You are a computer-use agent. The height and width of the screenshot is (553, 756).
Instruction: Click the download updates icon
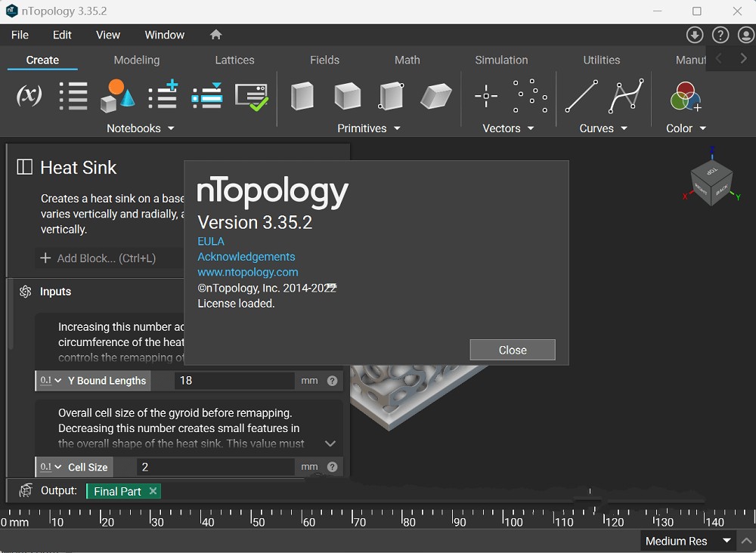coord(695,35)
